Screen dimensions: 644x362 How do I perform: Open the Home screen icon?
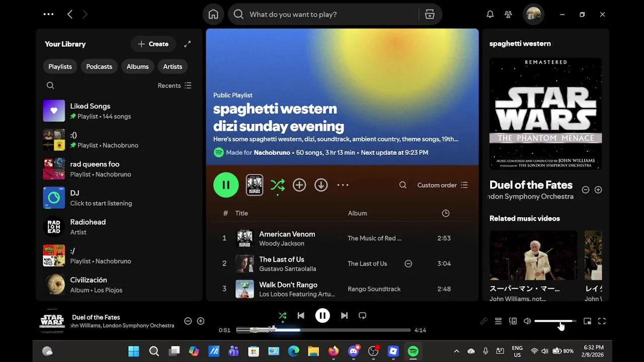213,14
